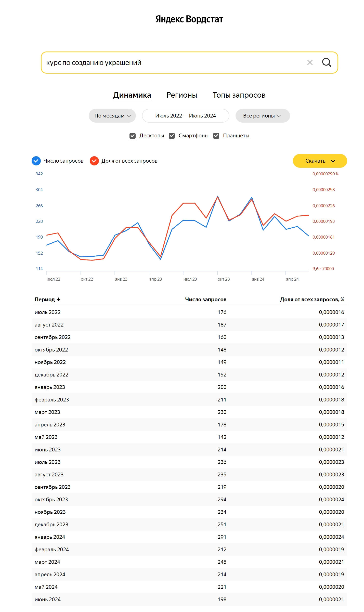Click the sort arrow next to Период
The width and height of the screenshot is (364, 612).
click(59, 299)
